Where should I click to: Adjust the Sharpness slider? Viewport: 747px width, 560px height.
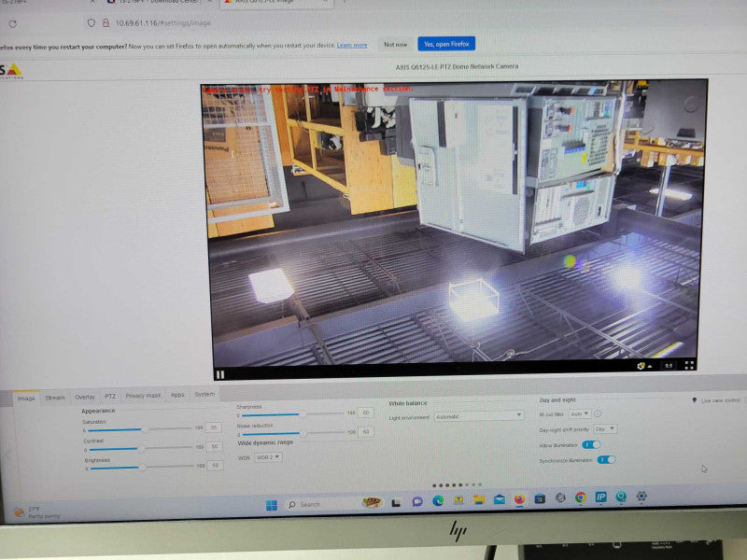coord(293,414)
